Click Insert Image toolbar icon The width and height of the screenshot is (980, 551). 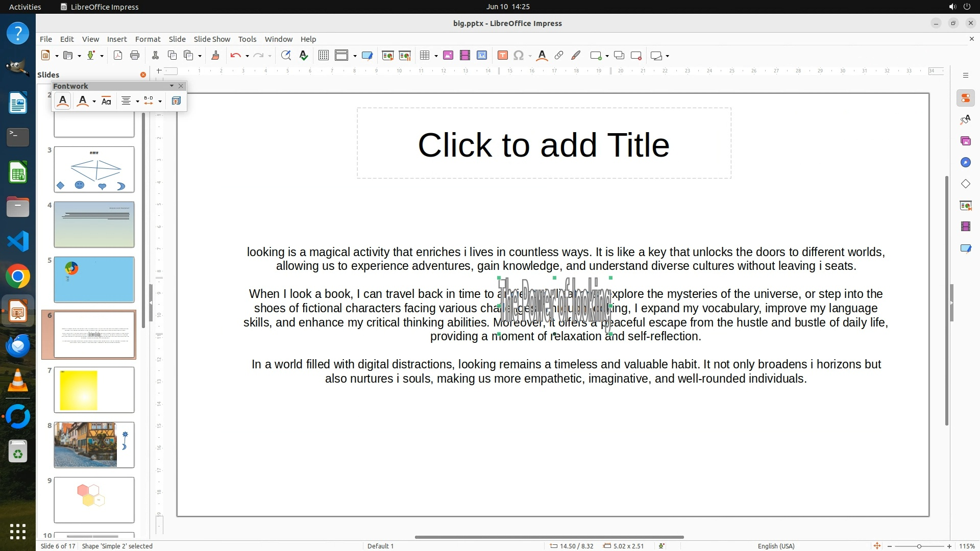pyautogui.click(x=448, y=56)
